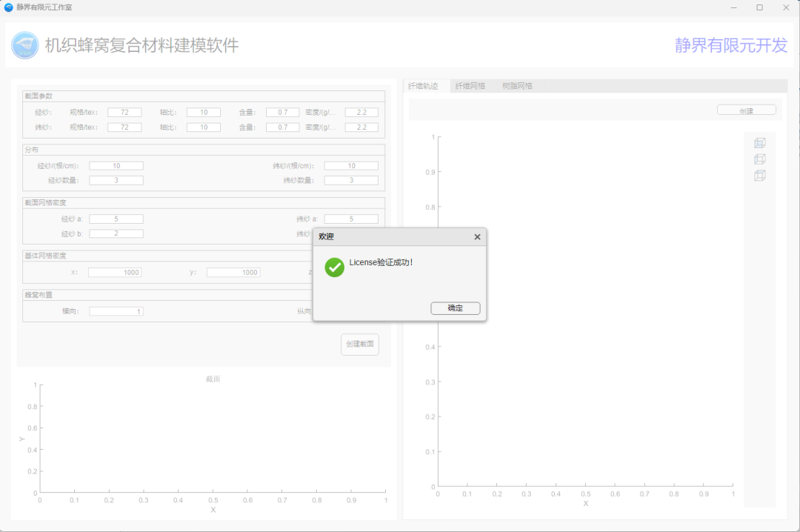Click the 静界有限元工作室 window title text
The height and width of the screenshot is (532, 800).
click(x=44, y=7)
